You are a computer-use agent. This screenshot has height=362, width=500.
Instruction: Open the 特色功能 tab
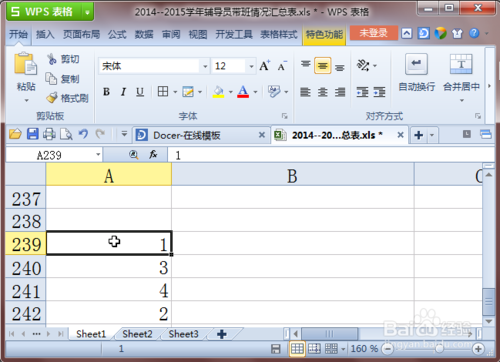click(x=324, y=34)
